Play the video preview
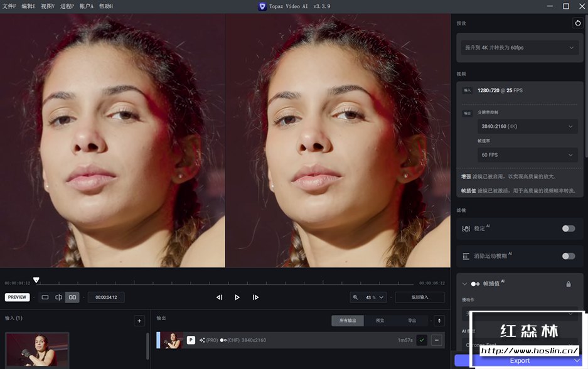Screen dimensions: 588x369 coord(237,297)
